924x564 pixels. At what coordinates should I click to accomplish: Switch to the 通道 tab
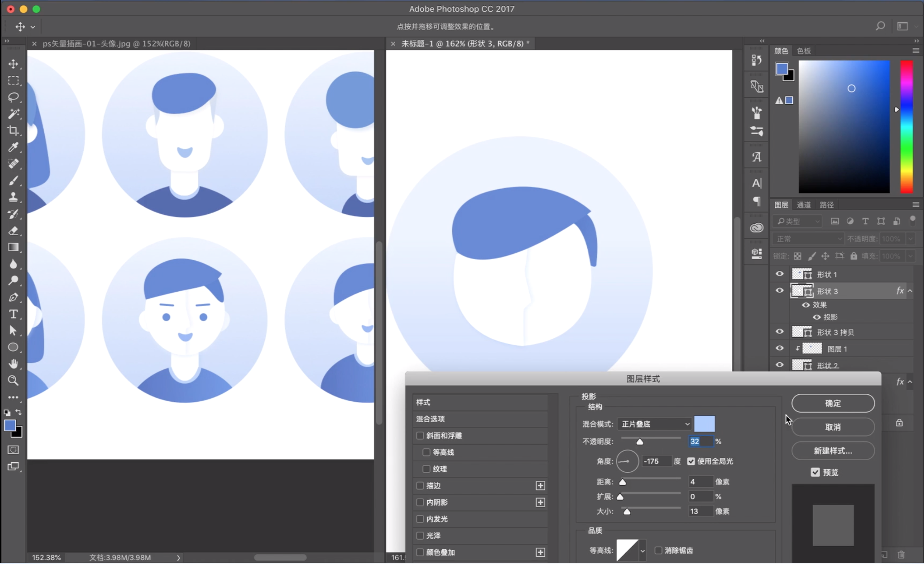point(804,205)
